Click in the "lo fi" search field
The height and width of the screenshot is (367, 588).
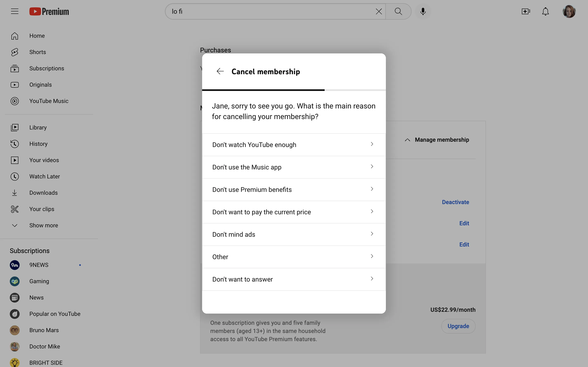pos(267,11)
